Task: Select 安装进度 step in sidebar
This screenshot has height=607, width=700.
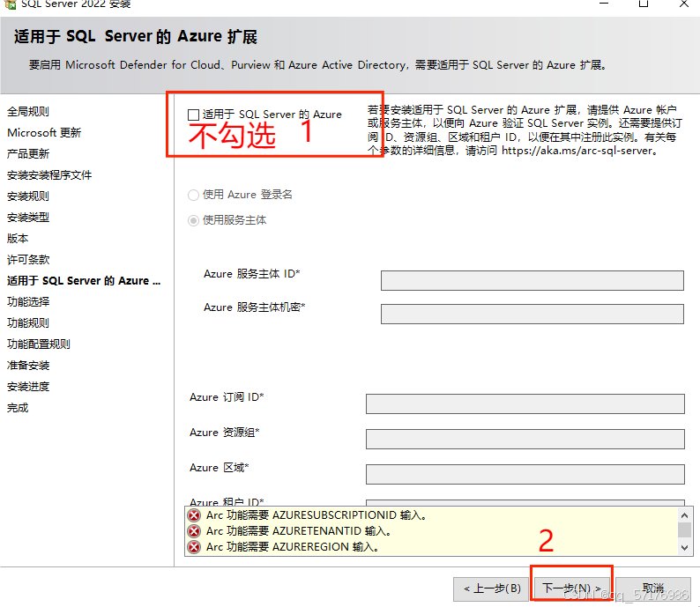Action: coord(28,387)
